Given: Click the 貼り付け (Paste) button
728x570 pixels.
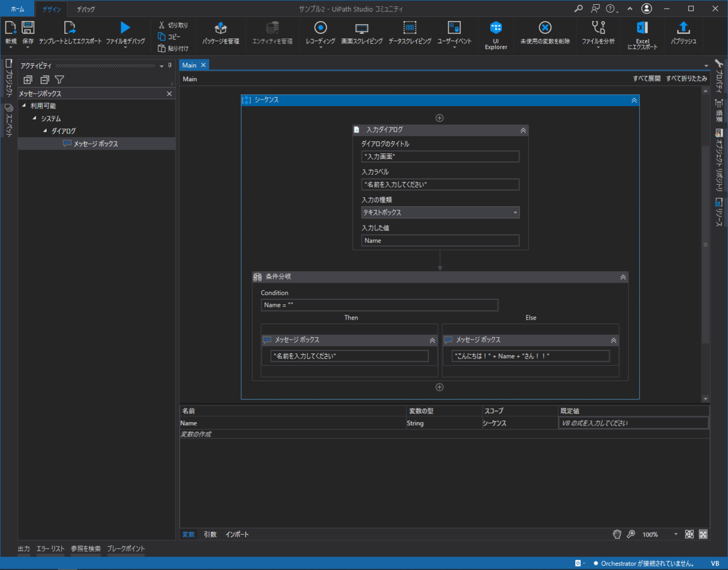Looking at the screenshot, I should point(173,49).
